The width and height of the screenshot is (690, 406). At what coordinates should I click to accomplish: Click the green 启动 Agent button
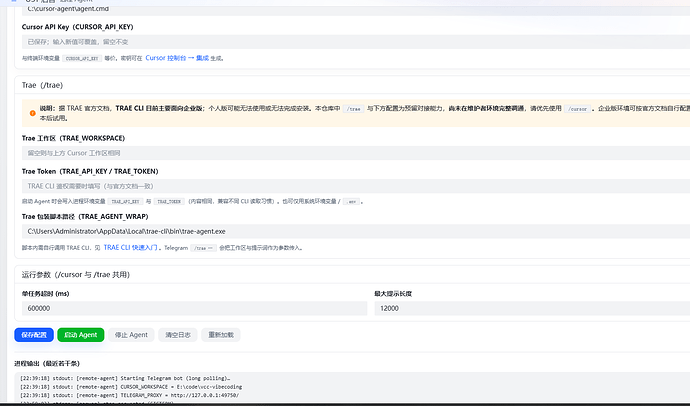pos(81,335)
